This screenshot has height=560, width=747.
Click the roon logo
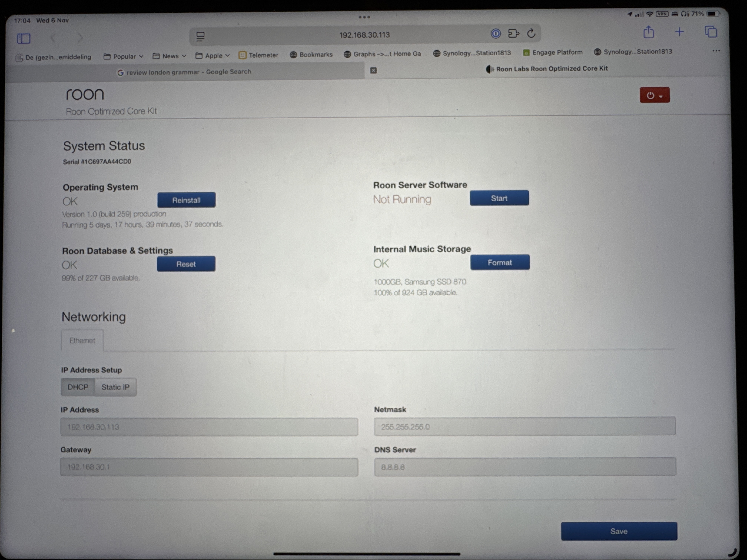pos(85,94)
